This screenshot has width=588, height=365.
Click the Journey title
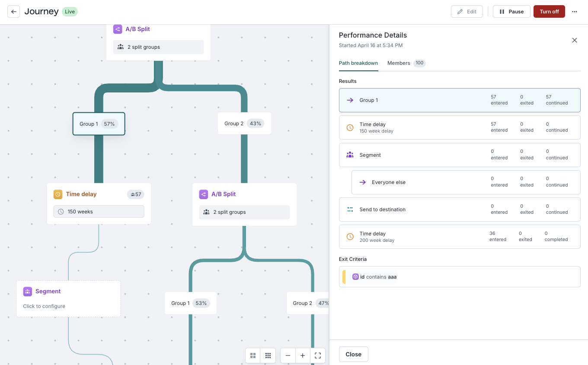coord(42,12)
